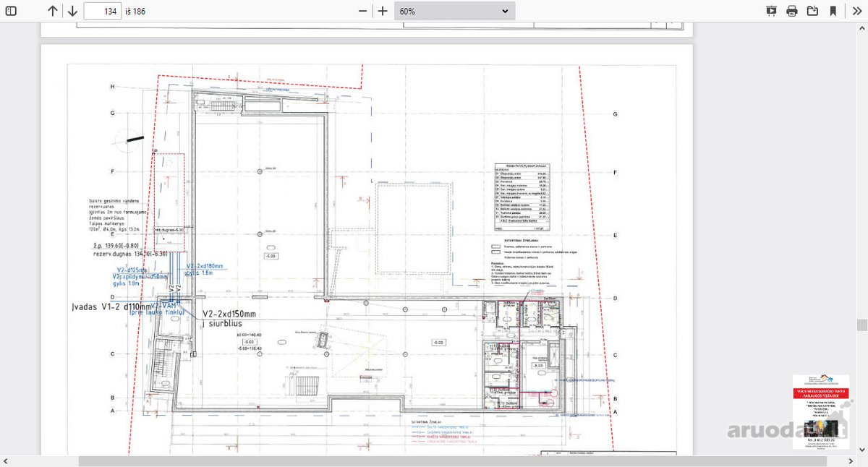Screen dimensions: 868x467
Task: Expand zoom options via the chevron arrow
Action: coord(505,11)
